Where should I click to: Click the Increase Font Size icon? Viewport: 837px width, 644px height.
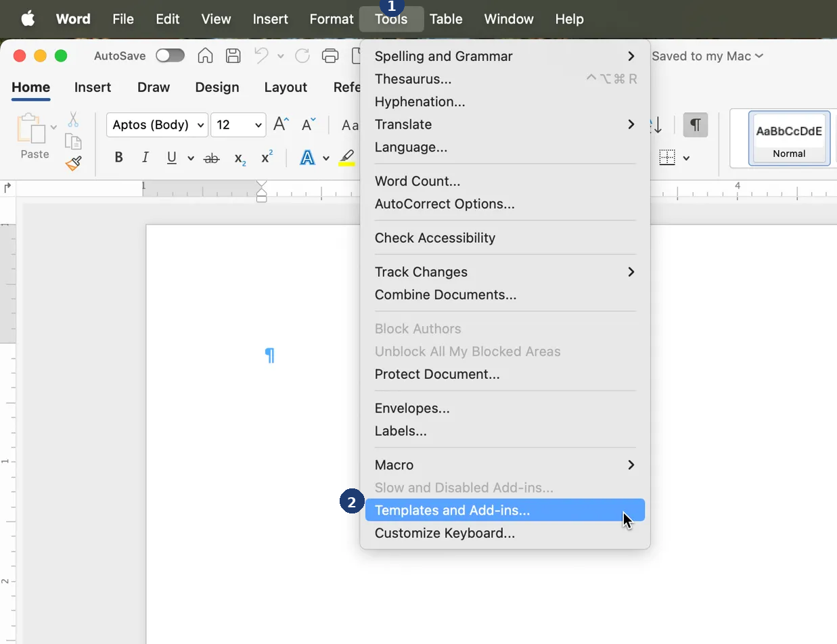(279, 124)
